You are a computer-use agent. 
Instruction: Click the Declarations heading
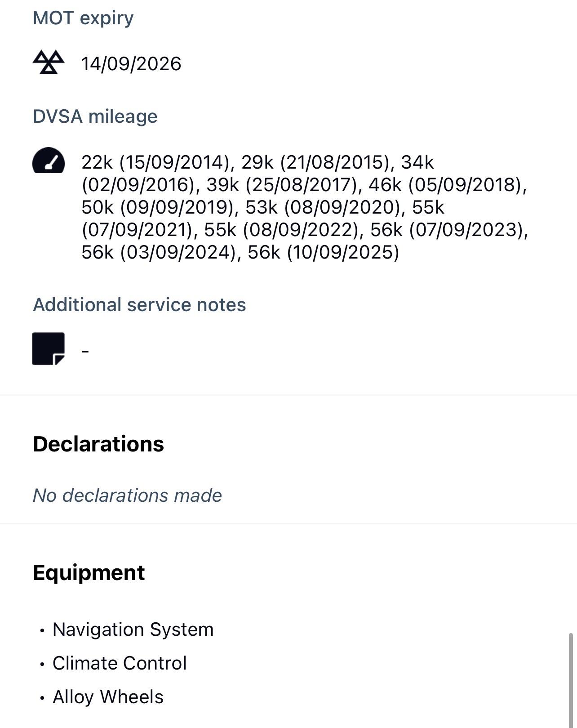click(98, 444)
